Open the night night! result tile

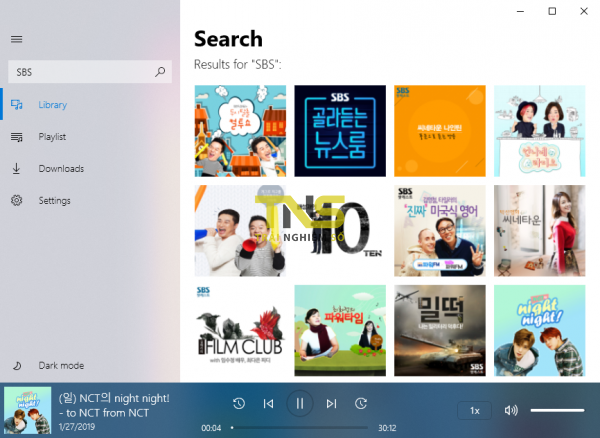pos(540,331)
